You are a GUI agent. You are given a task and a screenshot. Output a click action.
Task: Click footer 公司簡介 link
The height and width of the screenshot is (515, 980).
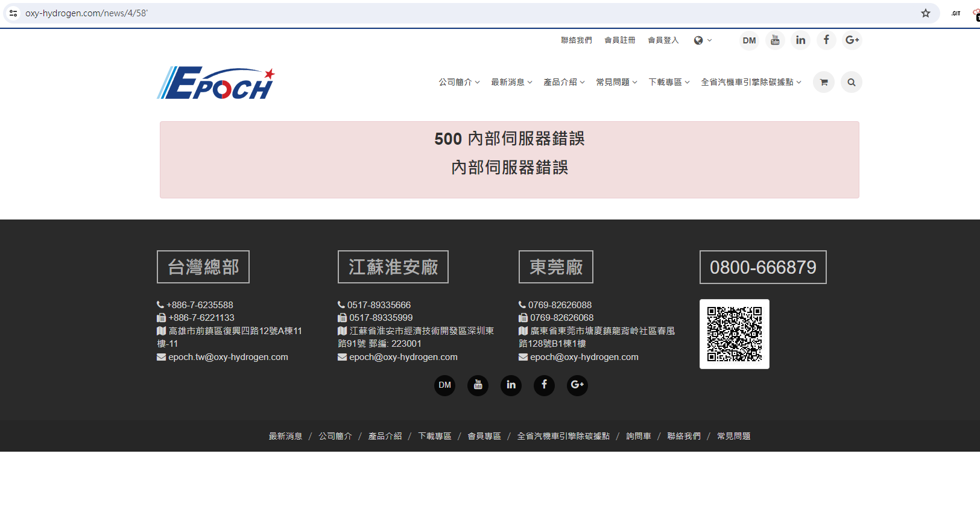(335, 436)
